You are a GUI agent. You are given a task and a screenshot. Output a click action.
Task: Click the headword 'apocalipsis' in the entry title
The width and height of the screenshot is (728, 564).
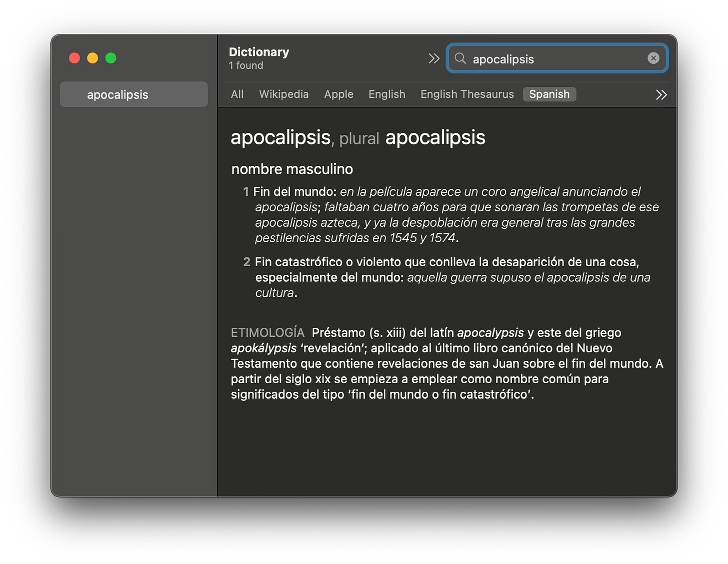(x=280, y=138)
